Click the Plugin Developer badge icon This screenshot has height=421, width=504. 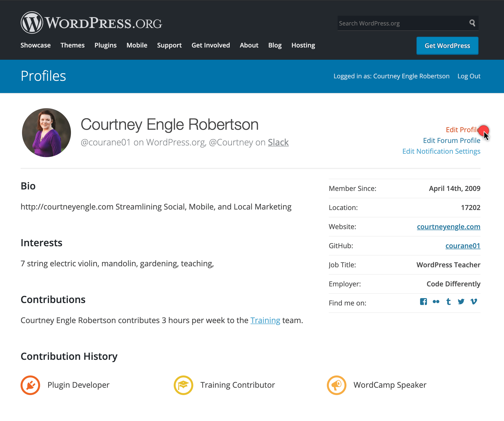click(30, 385)
